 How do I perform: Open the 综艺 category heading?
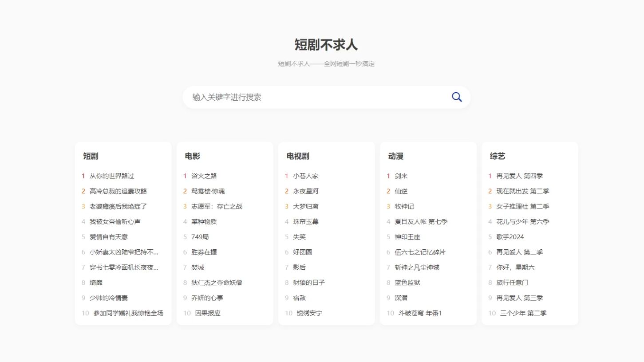498,156
